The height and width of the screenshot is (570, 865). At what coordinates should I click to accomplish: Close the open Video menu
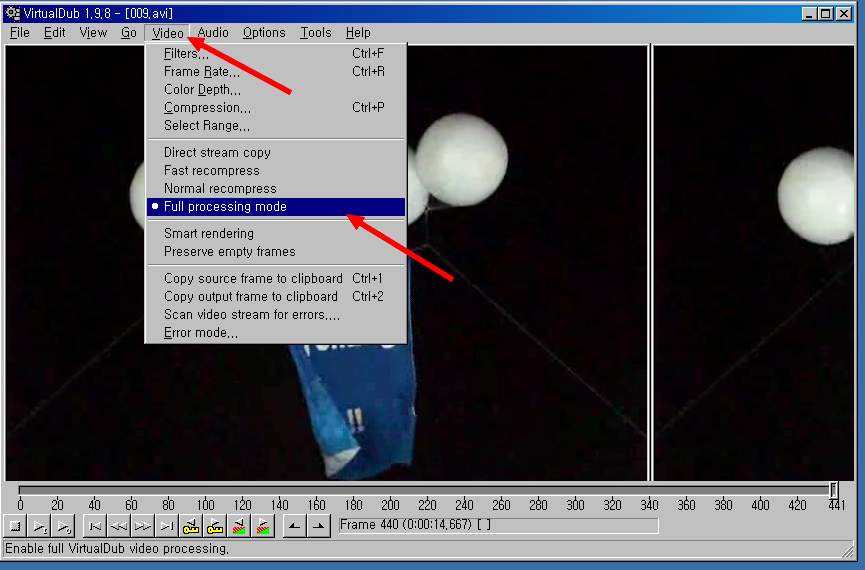tap(168, 33)
